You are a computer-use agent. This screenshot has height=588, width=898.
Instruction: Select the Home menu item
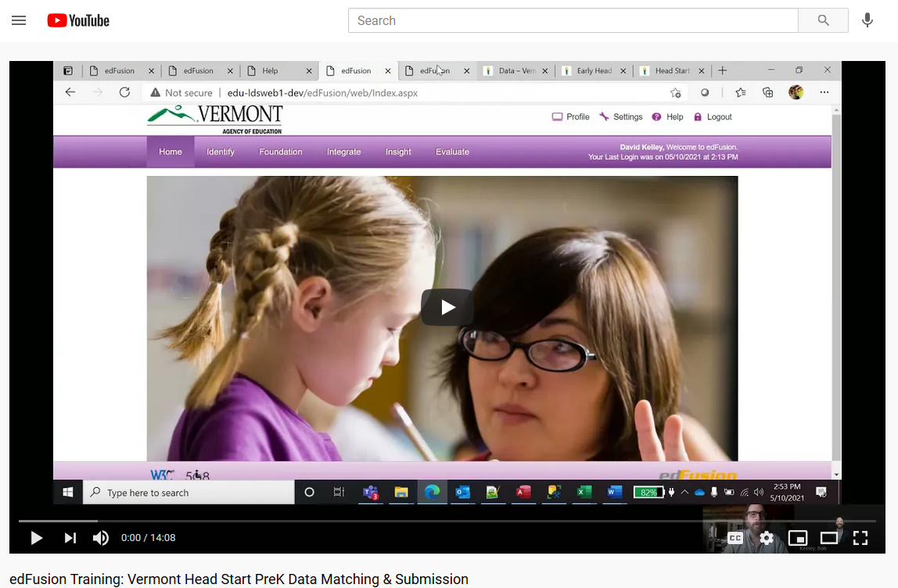(171, 152)
